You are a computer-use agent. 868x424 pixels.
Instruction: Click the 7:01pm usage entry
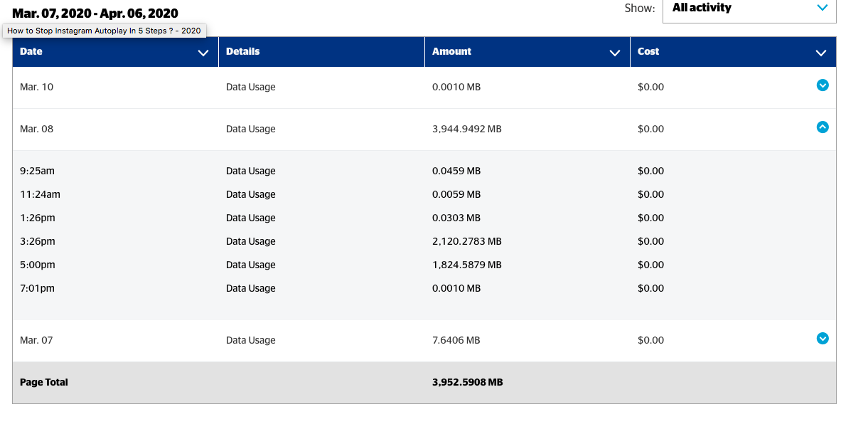click(424, 288)
